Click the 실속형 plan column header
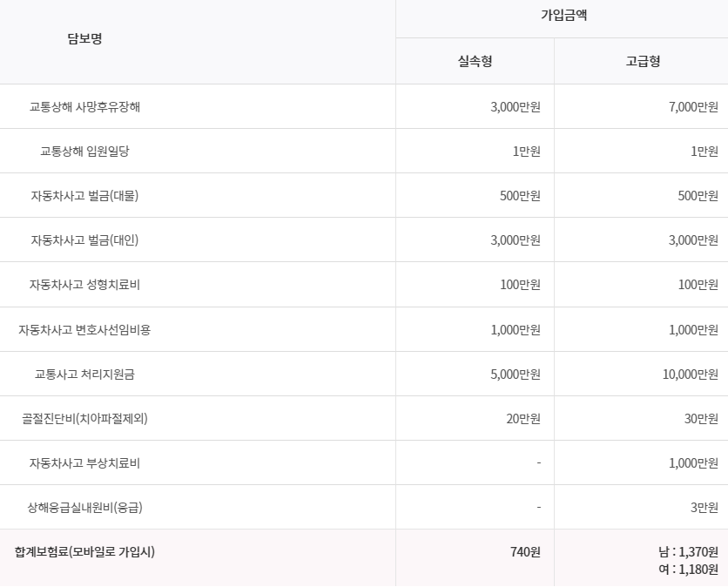Screen dimensions: 728x587 pyautogui.click(x=475, y=61)
